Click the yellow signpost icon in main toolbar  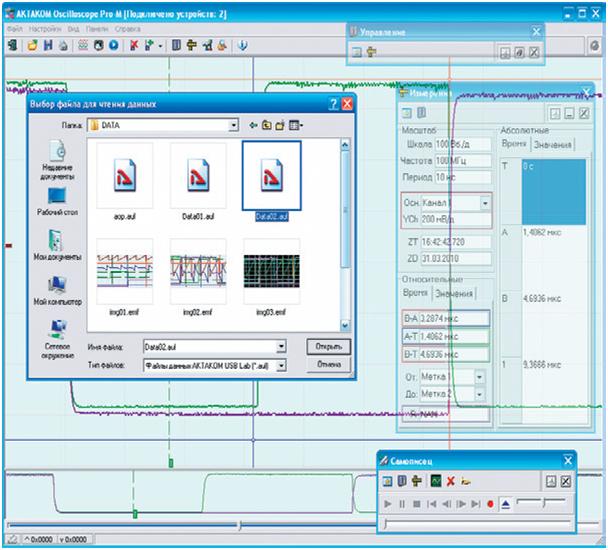[x=192, y=45]
